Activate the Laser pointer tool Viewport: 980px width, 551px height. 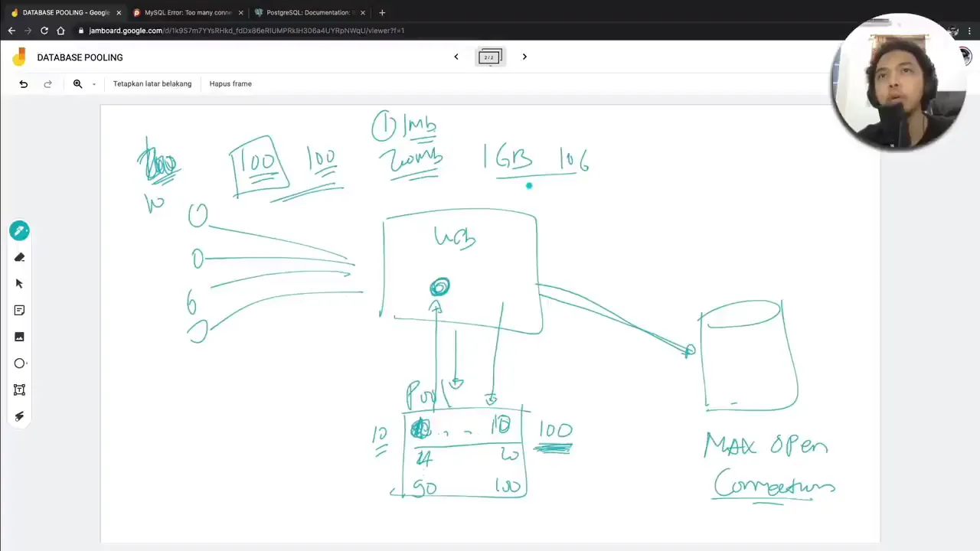tap(20, 416)
